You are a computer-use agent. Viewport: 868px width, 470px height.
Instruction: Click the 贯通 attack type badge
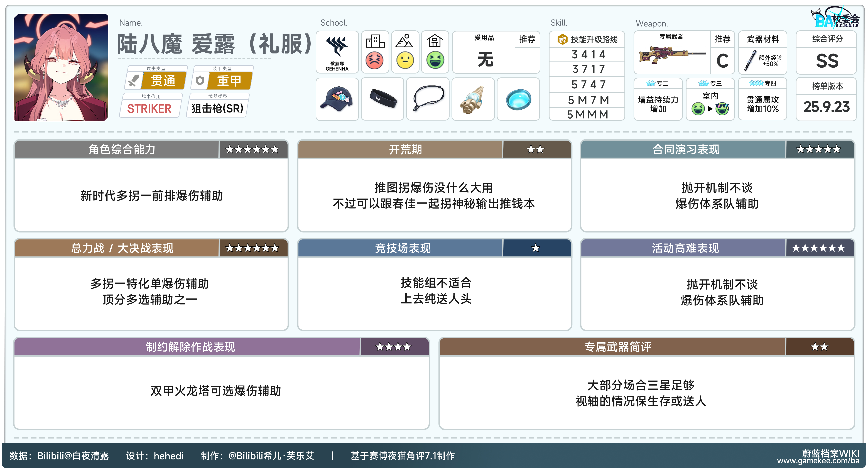163,81
